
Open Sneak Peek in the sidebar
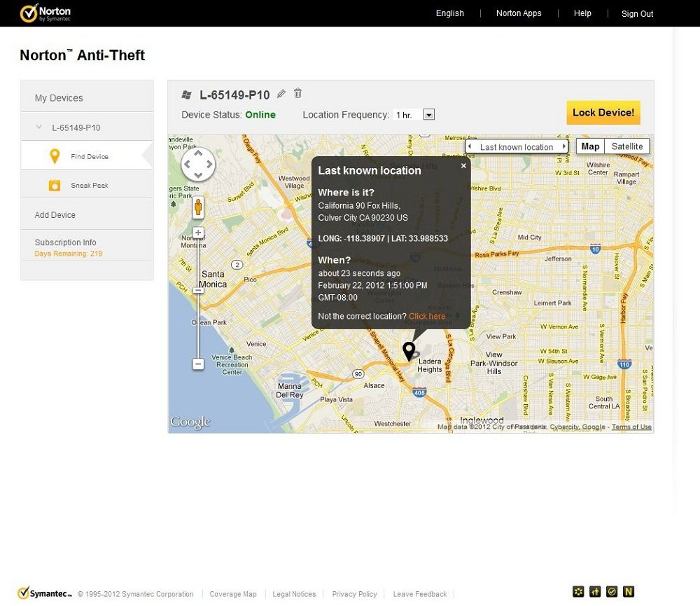coord(89,186)
